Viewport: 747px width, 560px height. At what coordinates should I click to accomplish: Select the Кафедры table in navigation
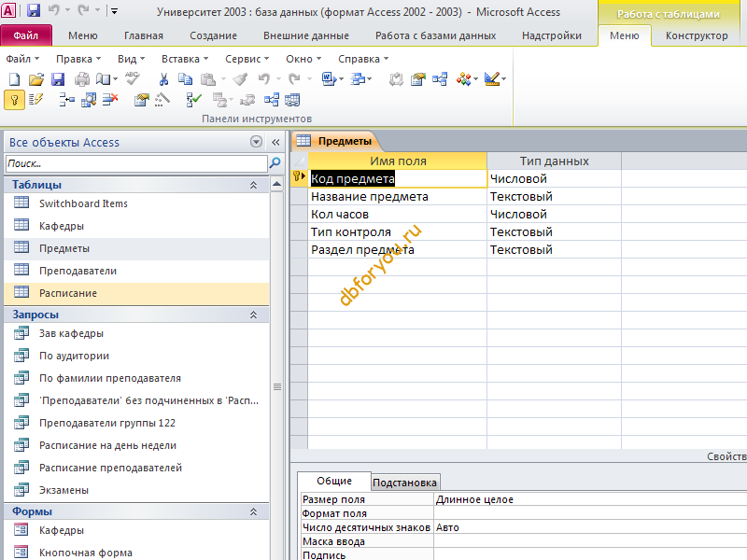click(136, 226)
